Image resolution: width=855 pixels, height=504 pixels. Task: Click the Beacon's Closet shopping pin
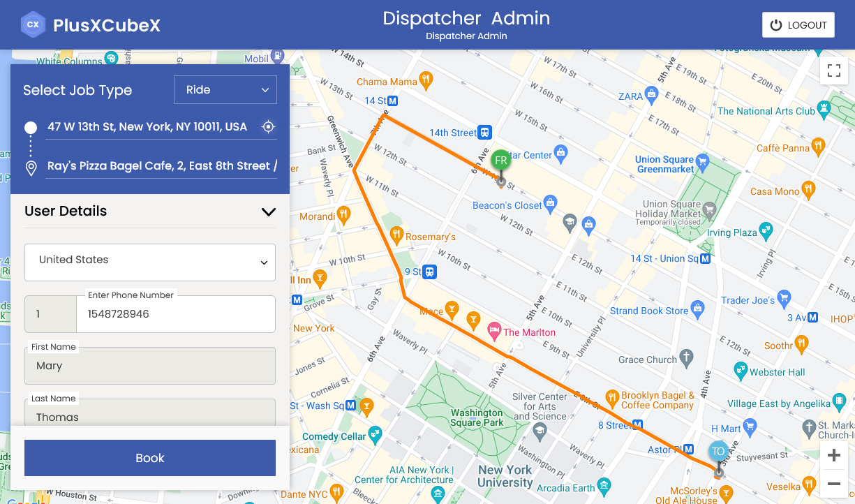(x=550, y=204)
